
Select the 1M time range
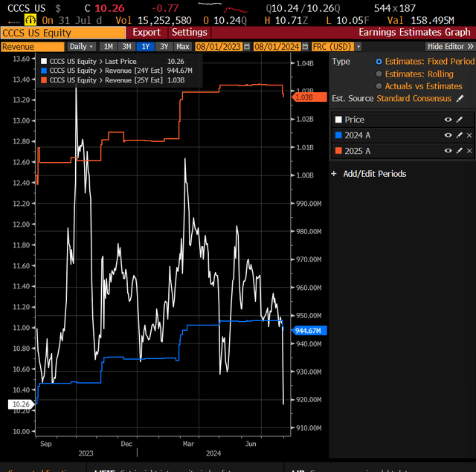click(109, 47)
